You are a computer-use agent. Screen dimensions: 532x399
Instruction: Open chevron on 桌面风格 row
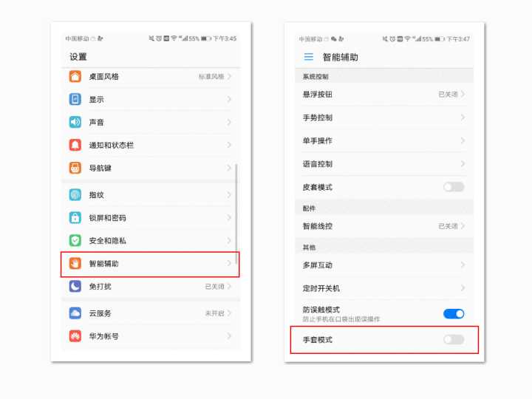tap(229, 76)
